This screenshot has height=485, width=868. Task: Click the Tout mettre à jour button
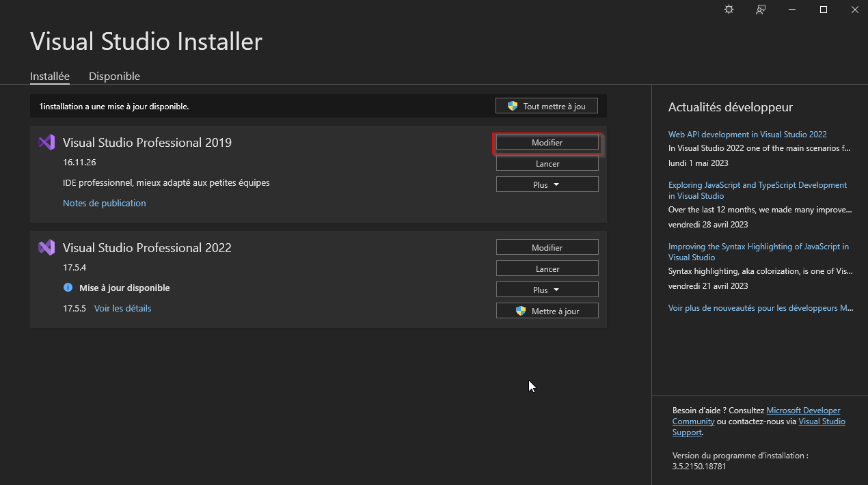[547, 106]
